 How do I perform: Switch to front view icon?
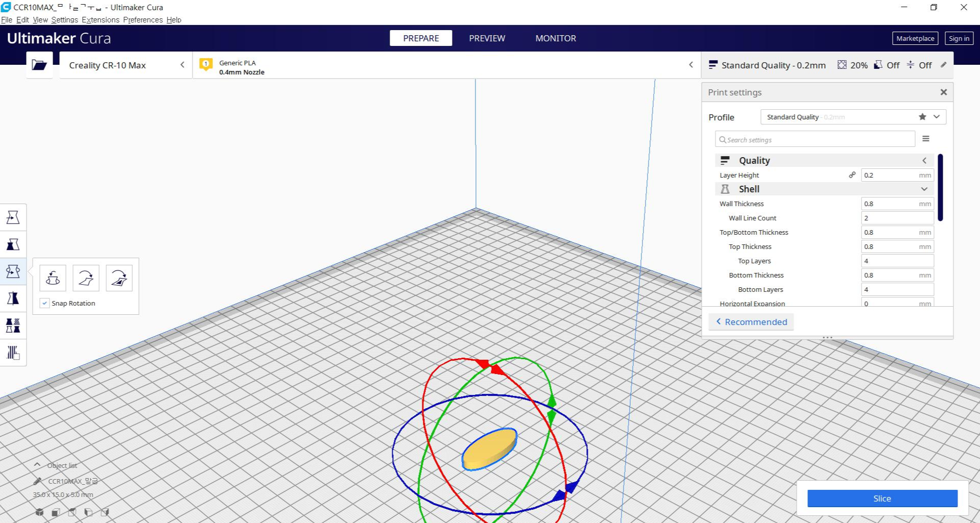56,512
